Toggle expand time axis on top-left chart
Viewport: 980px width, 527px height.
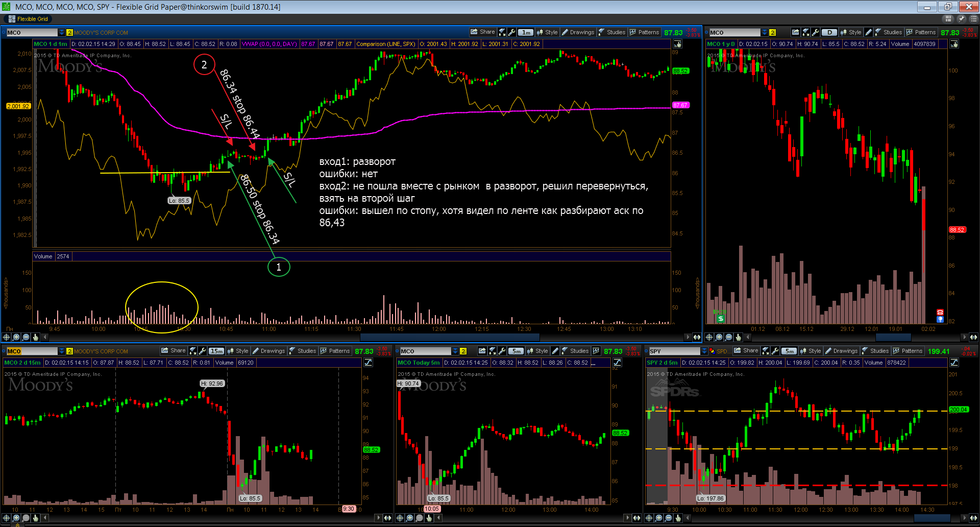(697, 337)
